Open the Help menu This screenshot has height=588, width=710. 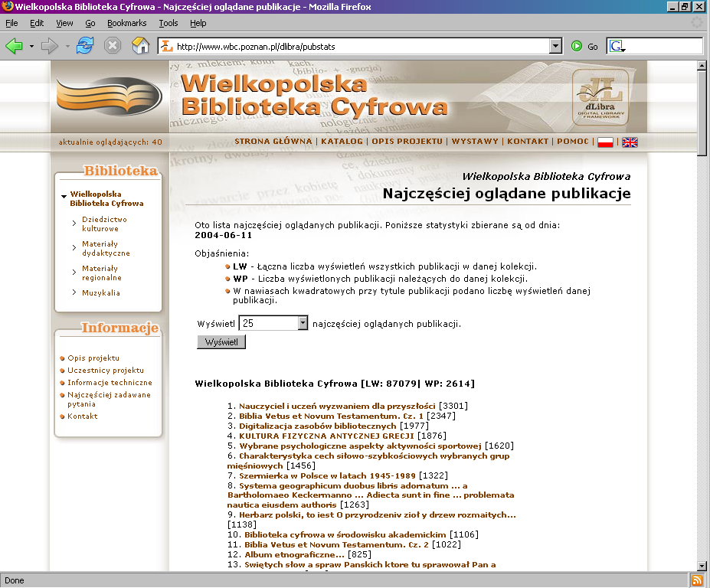tap(198, 23)
